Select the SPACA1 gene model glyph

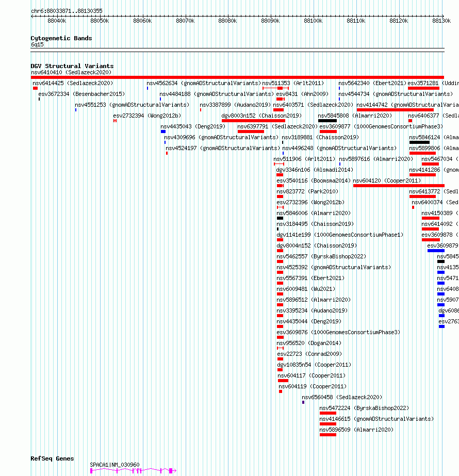coord(133,471)
